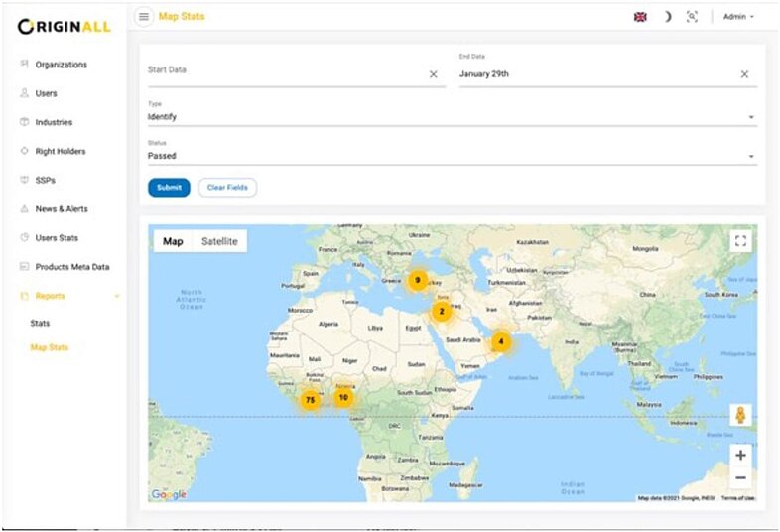The image size is (780, 532).
Task: Clear the End Date January 29th value
Action: (744, 74)
